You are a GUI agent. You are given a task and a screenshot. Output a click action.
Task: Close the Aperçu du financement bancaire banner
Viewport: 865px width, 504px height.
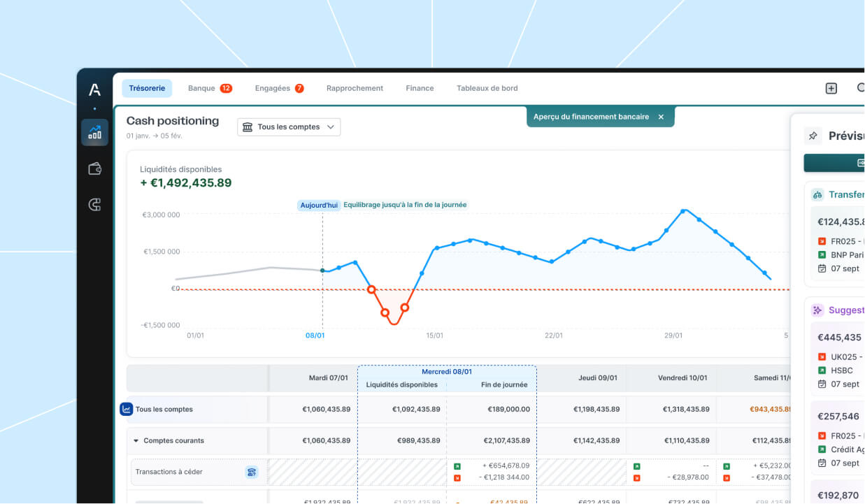(661, 117)
